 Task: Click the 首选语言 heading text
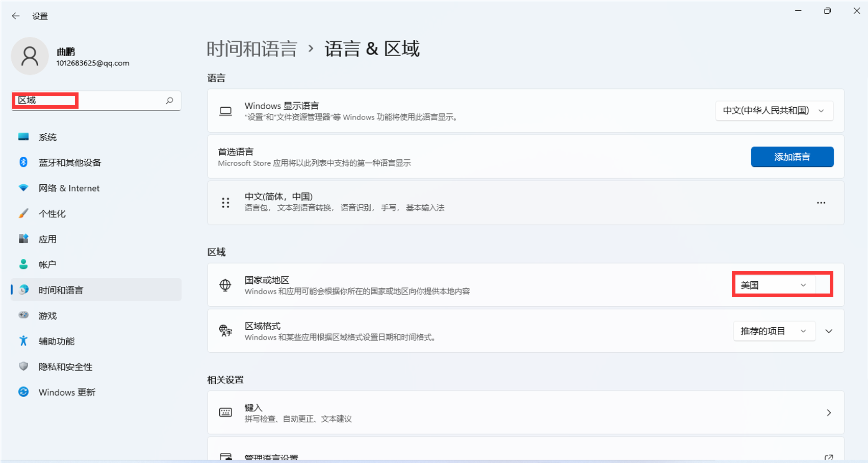tap(236, 152)
